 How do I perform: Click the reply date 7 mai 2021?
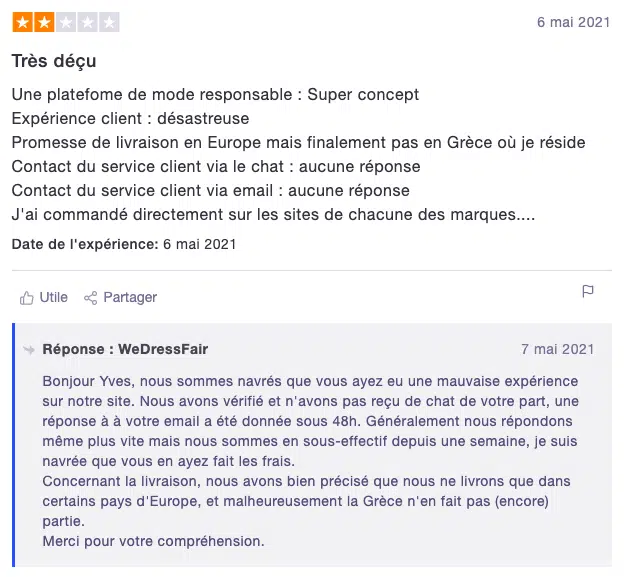point(557,349)
